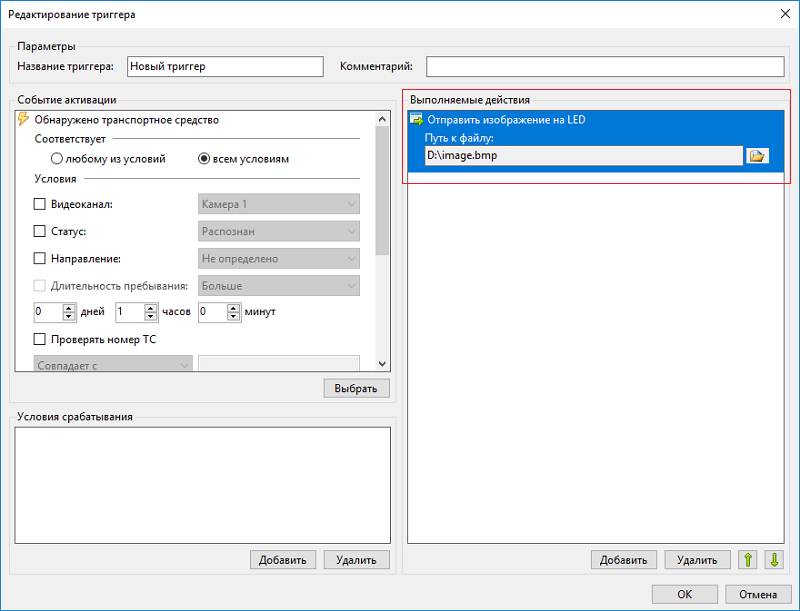Move action up with green arrow
Screen dimensions: 800x611
tap(747, 559)
